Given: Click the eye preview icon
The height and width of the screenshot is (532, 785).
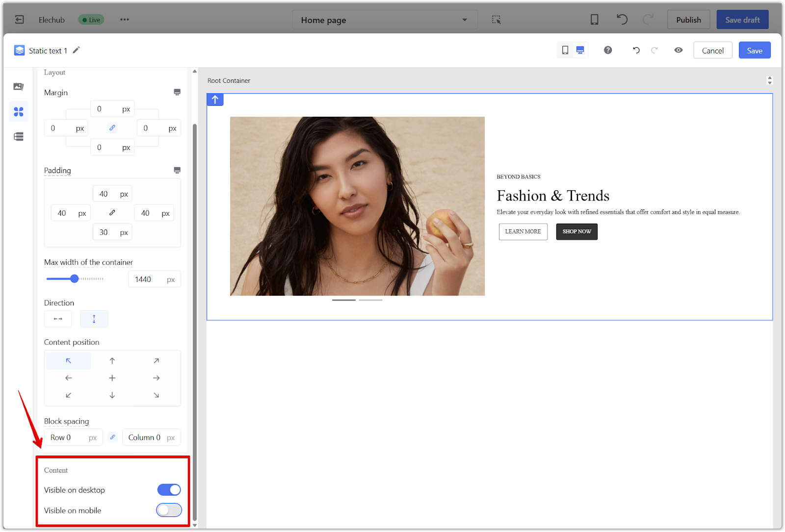Looking at the screenshot, I should 679,50.
